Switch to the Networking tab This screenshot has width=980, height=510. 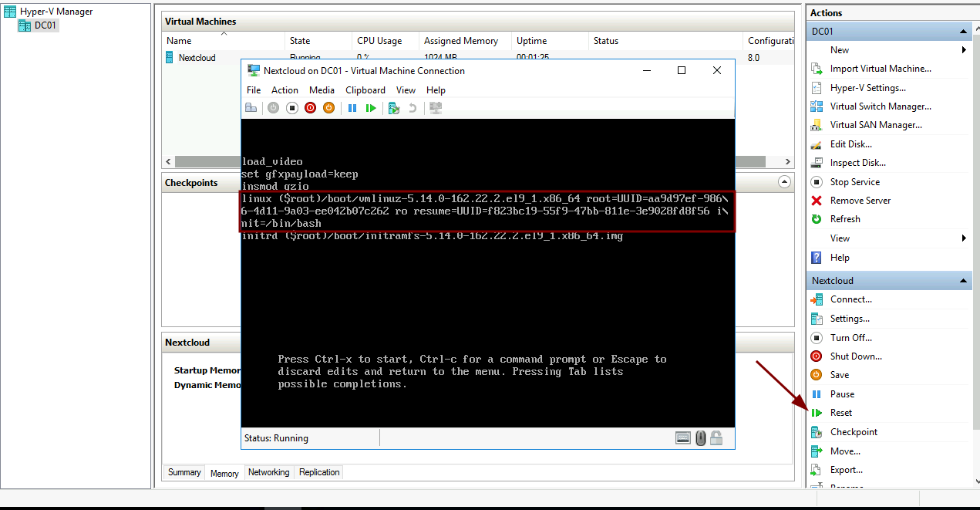[269, 472]
